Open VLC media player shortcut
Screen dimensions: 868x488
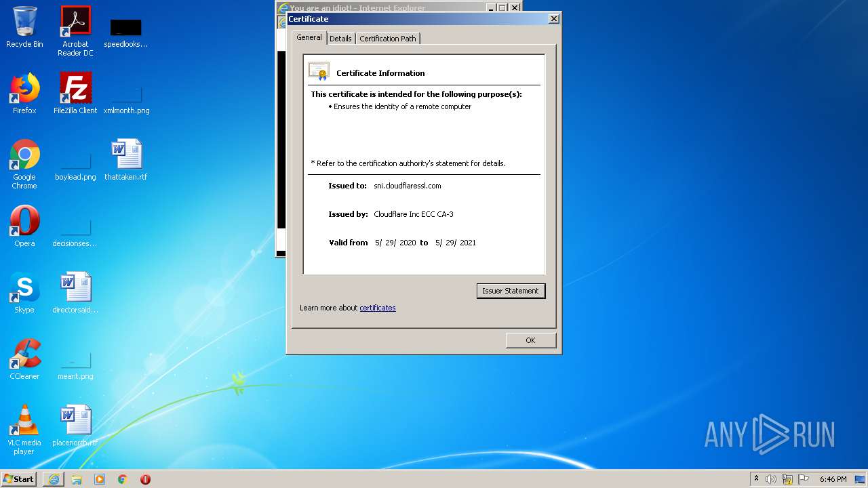point(24,430)
